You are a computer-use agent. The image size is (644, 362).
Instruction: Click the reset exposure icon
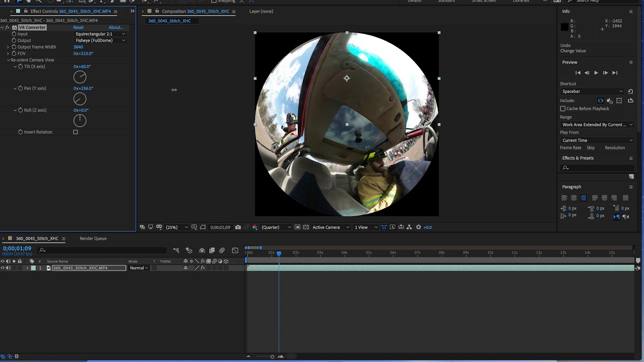[418, 227]
